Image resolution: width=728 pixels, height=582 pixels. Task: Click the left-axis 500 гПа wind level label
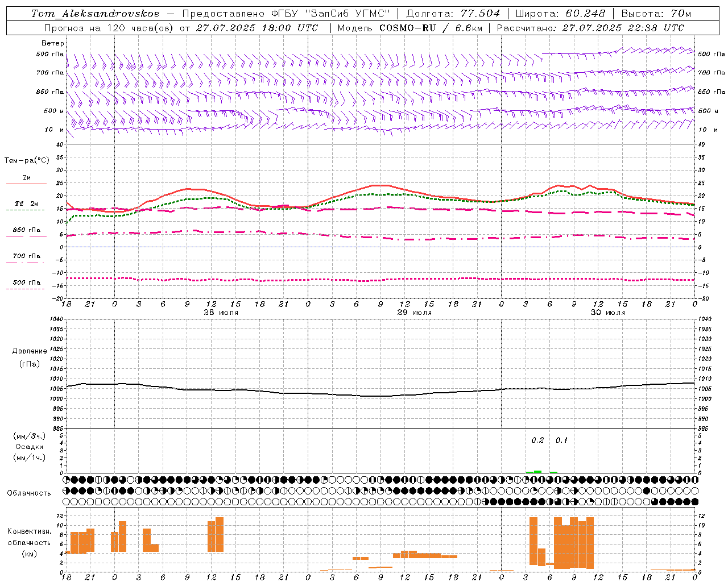coord(50,54)
